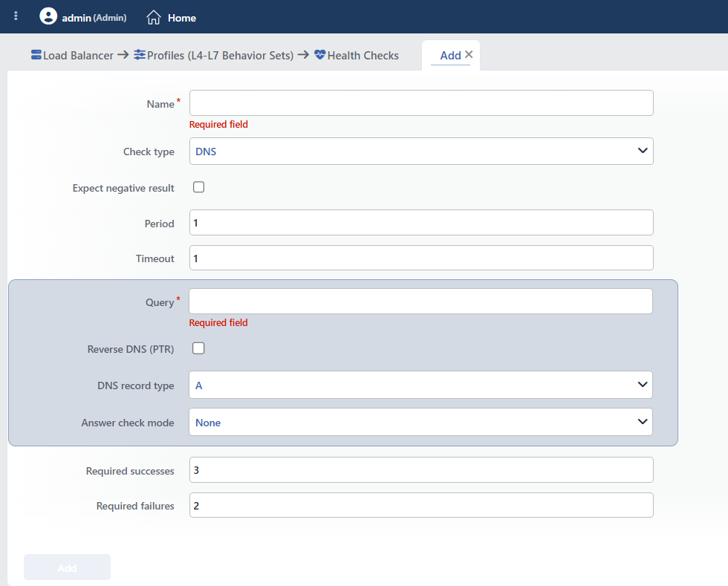Go to Profiles (L4-L7 Behavior Sets) breadcrumb
Viewport: 728px width, 586px height.
220,56
